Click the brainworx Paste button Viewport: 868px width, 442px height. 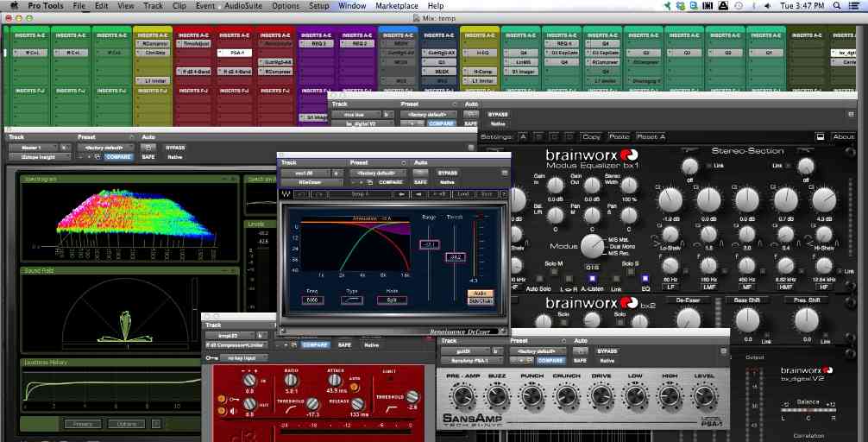click(619, 136)
